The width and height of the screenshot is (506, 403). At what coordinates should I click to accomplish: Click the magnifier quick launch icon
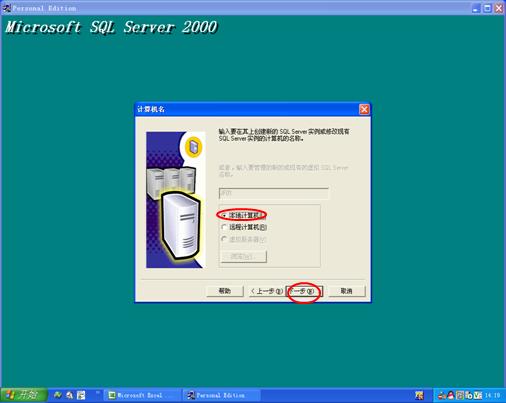[69, 395]
